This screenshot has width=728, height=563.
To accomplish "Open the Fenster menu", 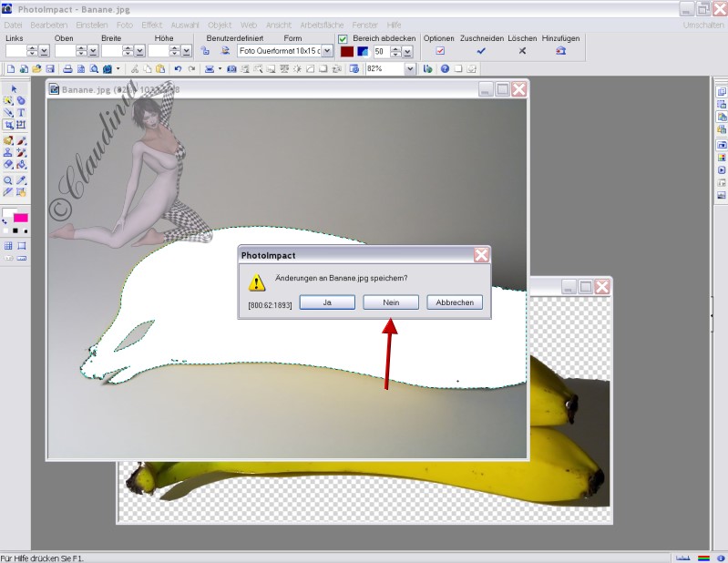I will pos(365,26).
